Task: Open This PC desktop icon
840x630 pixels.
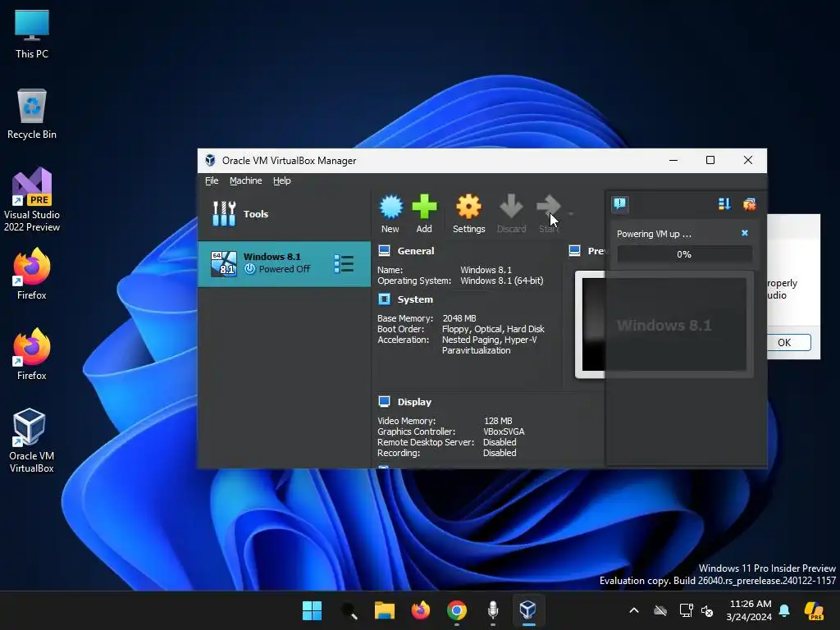Action: point(32,34)
